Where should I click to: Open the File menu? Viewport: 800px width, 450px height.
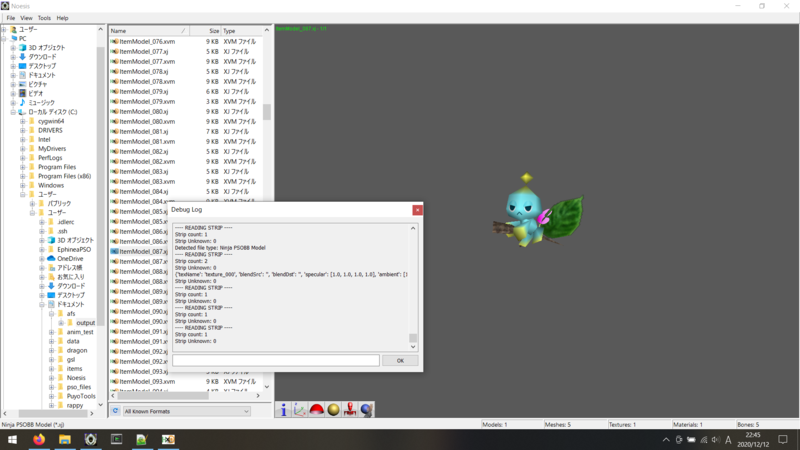(11, 18)
